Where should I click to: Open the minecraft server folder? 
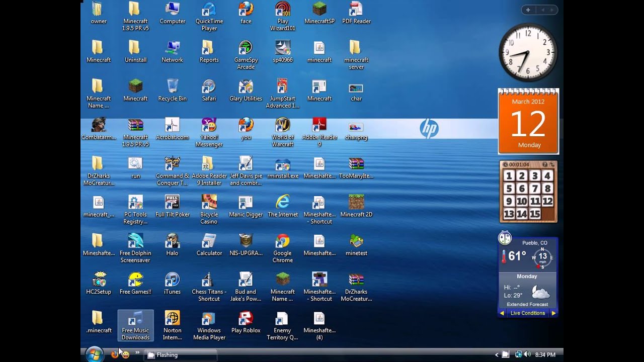click(356, 55)
